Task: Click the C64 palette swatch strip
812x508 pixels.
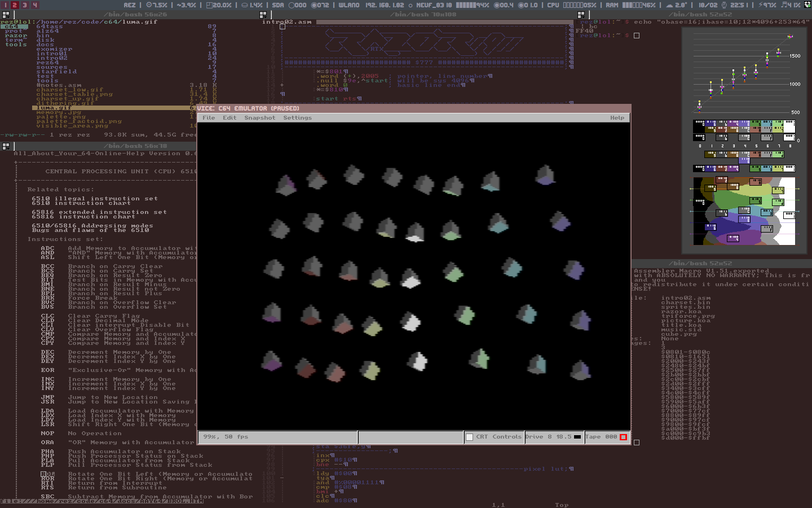Action: pos(744,125)
